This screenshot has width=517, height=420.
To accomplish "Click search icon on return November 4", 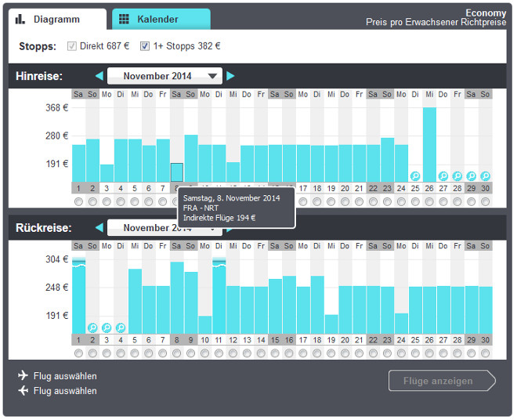I will coord(121,328).
